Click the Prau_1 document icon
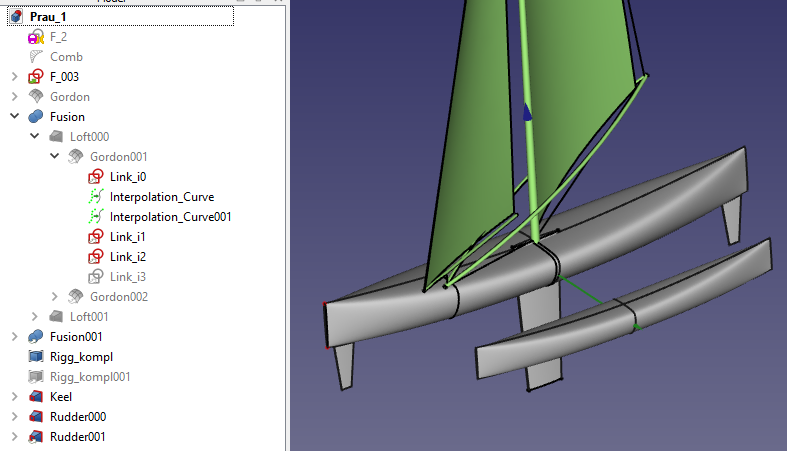Screen dimensions: 787x451 point(17,17)
